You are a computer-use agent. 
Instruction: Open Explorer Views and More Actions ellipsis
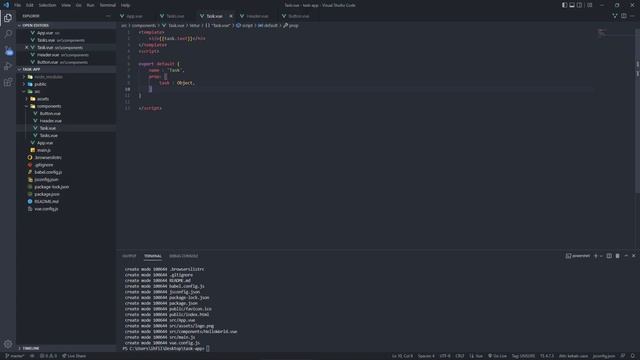pyautogui.click(x=108, y=16)
